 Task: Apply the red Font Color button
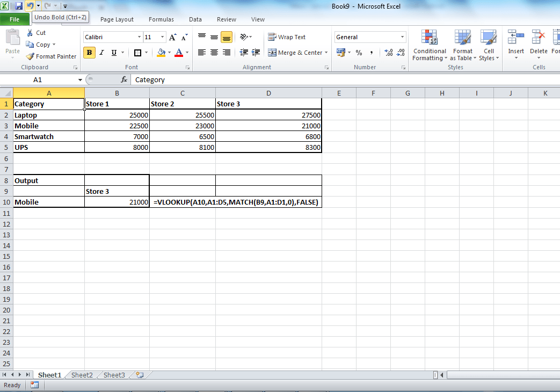[179, 53]
